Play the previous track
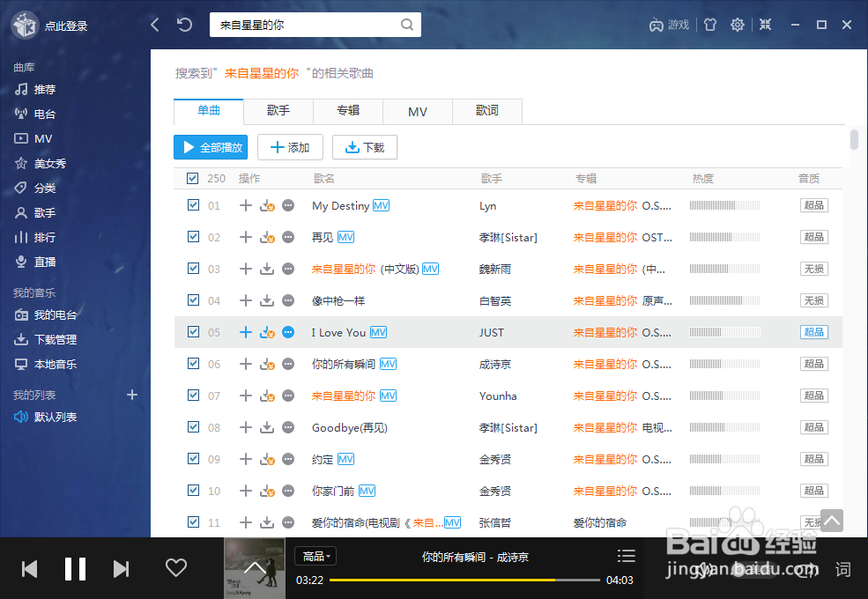The height and width of the screenshot is (599, 868). 29,568
